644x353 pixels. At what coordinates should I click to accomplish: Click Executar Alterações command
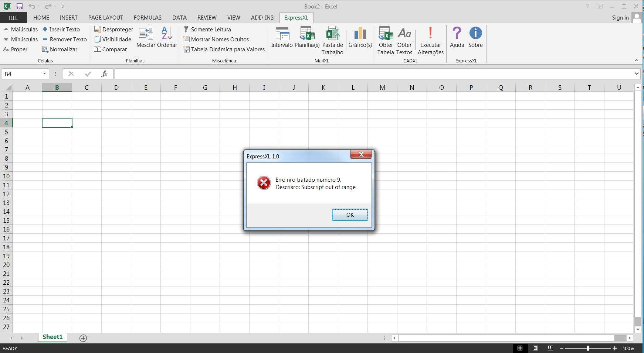coord(431,41)
